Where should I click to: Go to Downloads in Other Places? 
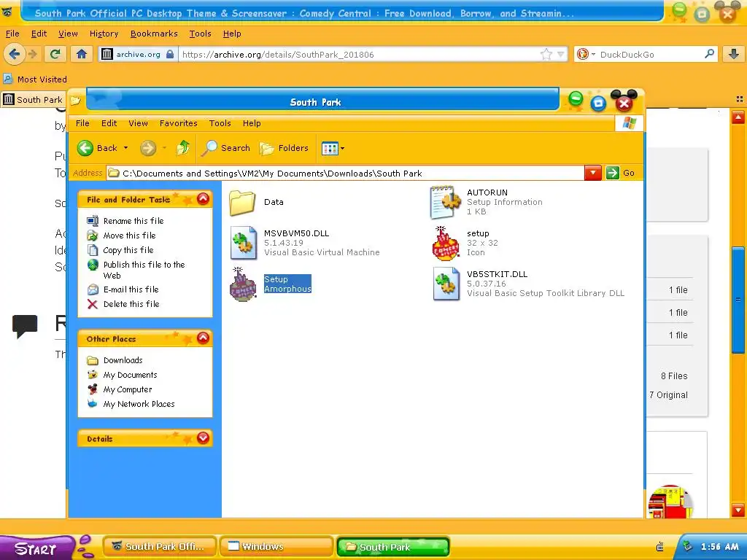point(123,360)
